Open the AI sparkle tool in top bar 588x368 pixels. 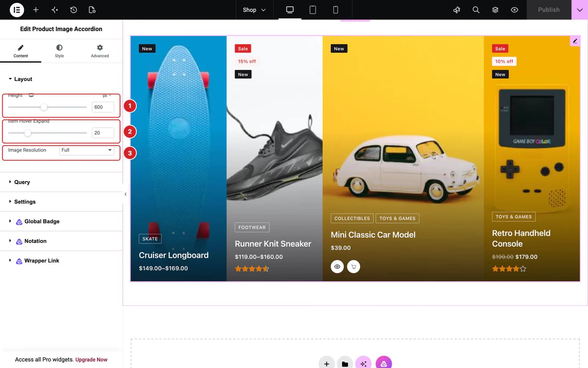tap(55, 10)
